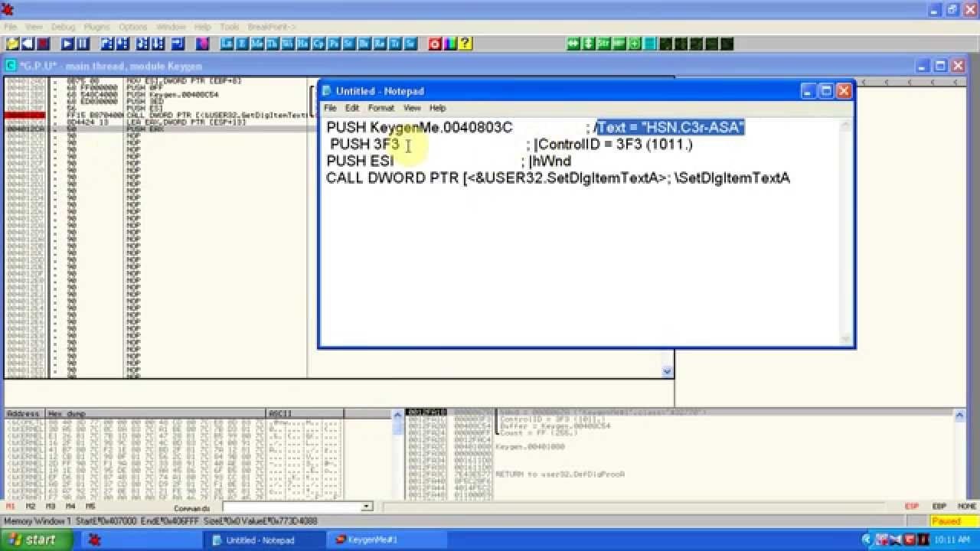980x551 pixels.
Task: Click the NONE stack mode button
Action: click(x=966, y=507)
